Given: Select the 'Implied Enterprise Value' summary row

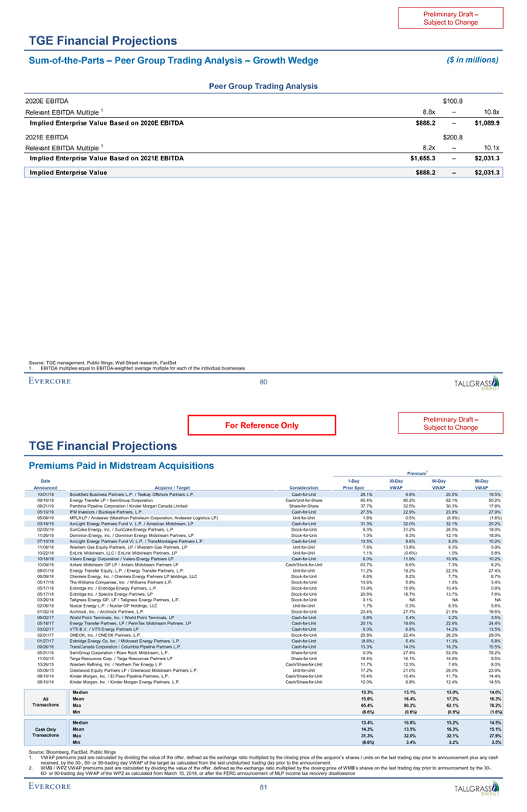Looking at the screenshot, I should (x=263, y=172).
